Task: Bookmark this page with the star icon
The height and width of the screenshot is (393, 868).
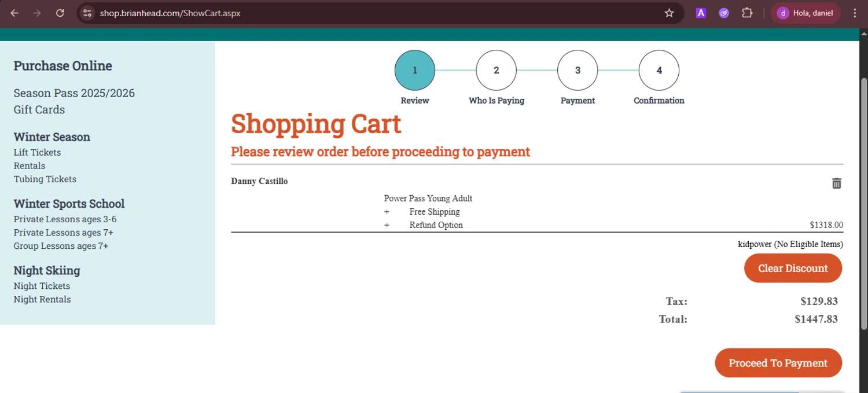Action: pos(669,13)
